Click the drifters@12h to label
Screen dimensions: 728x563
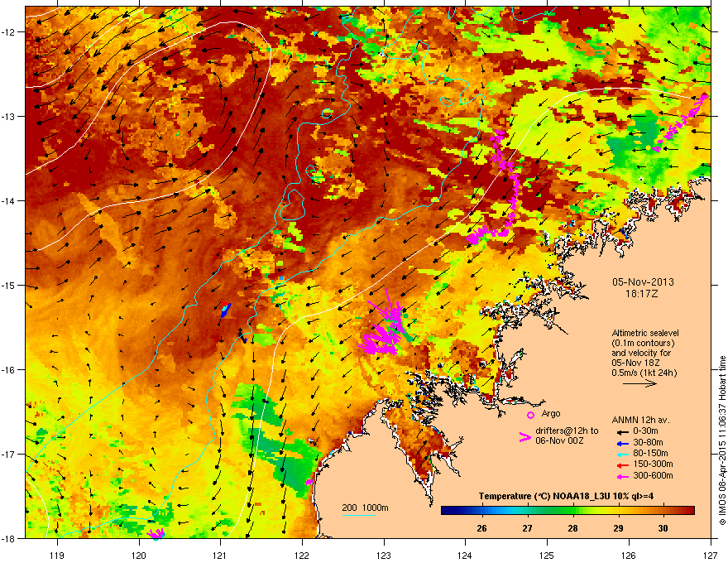point(567,431)
